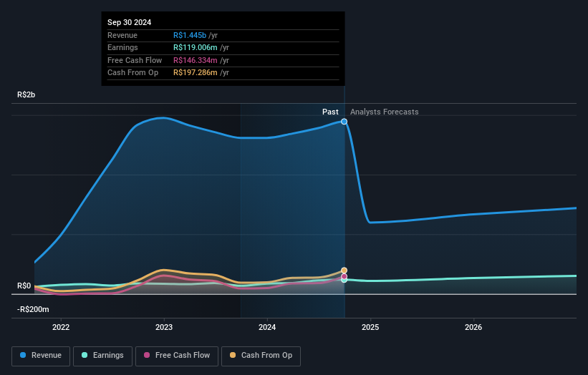Click the R$0 y-axis label
This screenshot has height=375, width=588.
point(24,286)
